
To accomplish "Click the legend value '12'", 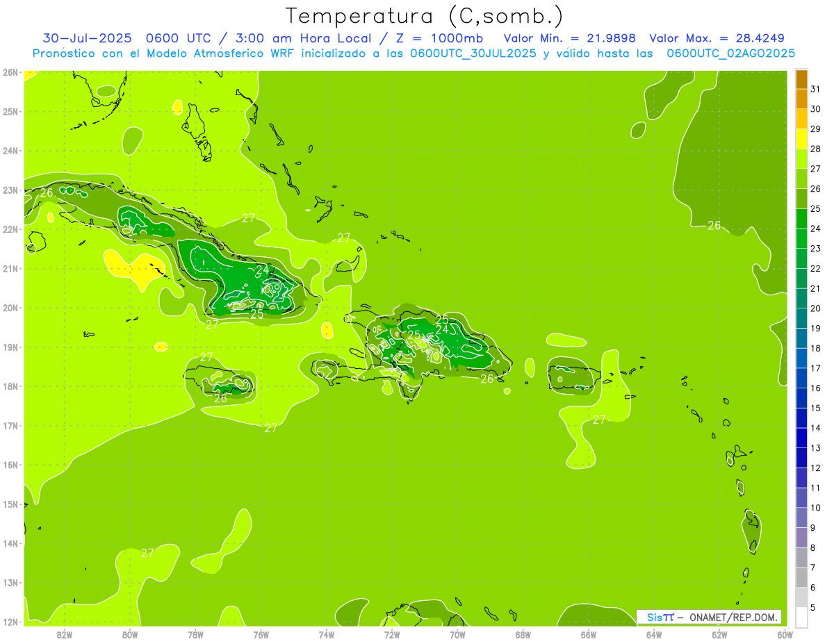I will click(x=816, y=468).
